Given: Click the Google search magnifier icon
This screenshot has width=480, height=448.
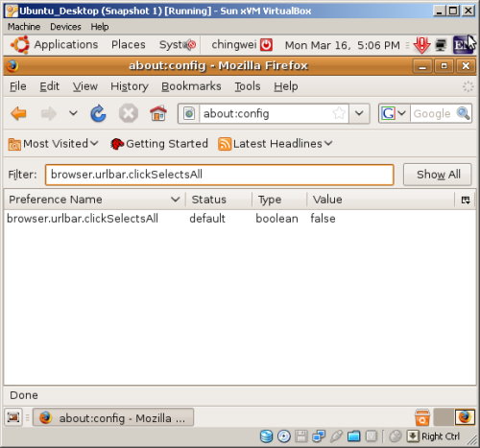Looking at the screenshot, I should pyautogui.click(x=463, y=113).
